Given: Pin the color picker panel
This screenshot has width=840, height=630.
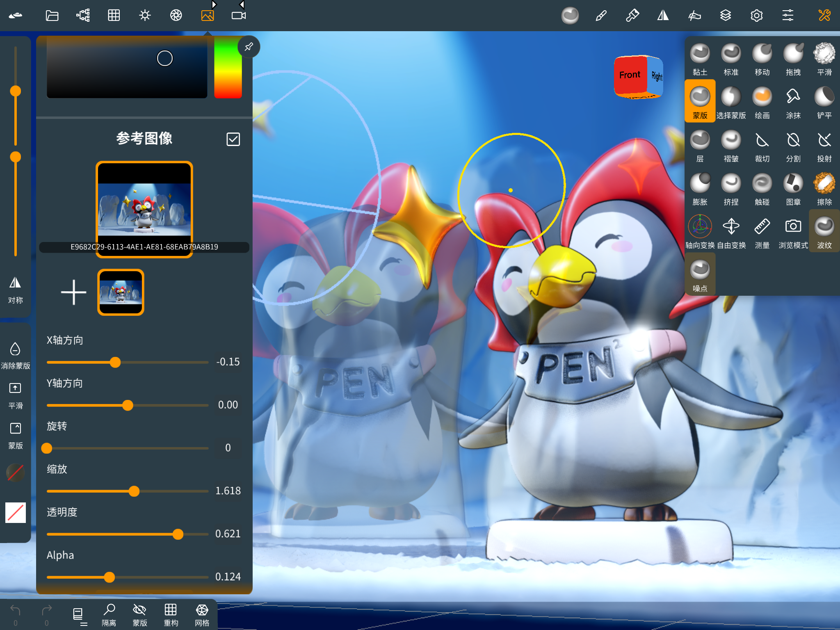Looking at the screenshot, I should tap(249, 46).
